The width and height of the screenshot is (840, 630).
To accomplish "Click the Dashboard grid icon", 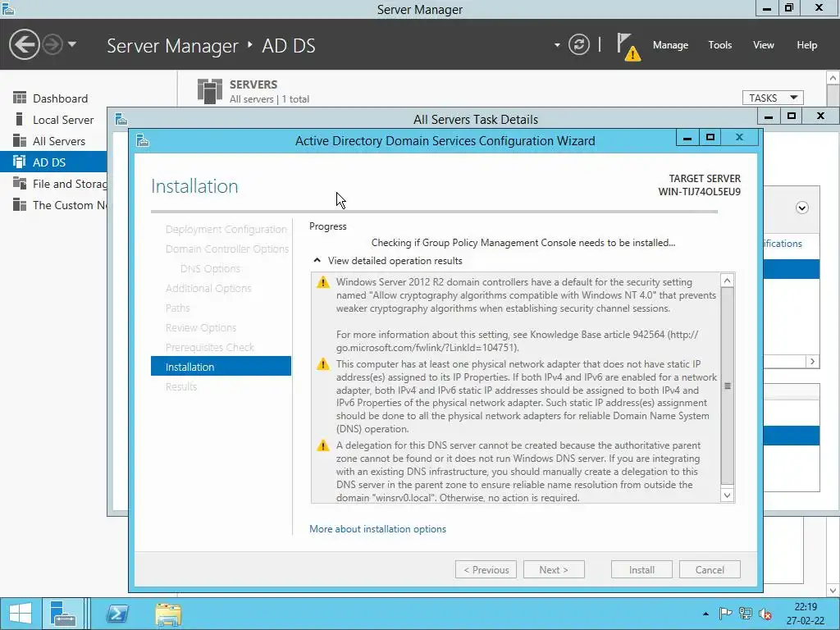I will [x=20, y=98].
